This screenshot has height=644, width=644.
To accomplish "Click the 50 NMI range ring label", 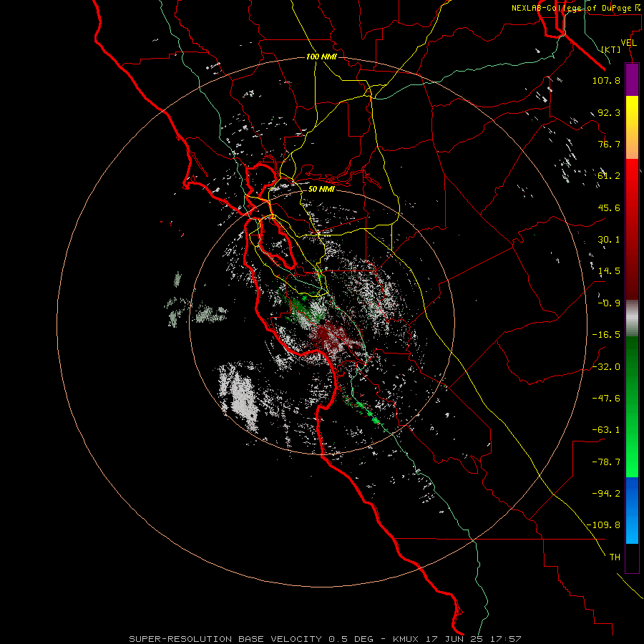I will 321,189.
